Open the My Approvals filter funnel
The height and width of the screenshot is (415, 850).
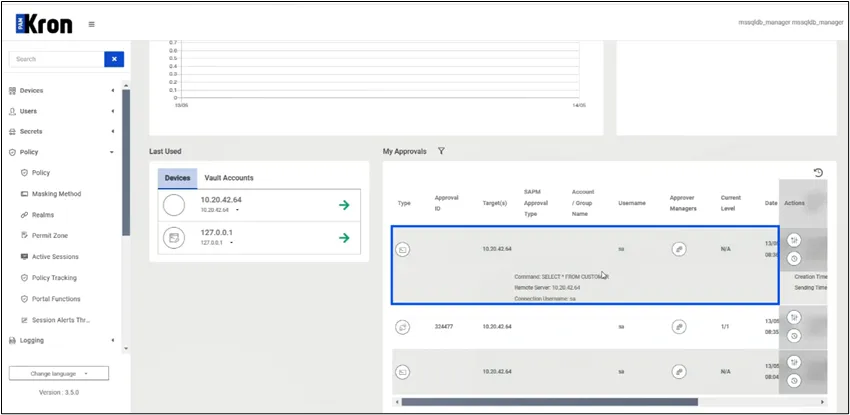point(441,151)
